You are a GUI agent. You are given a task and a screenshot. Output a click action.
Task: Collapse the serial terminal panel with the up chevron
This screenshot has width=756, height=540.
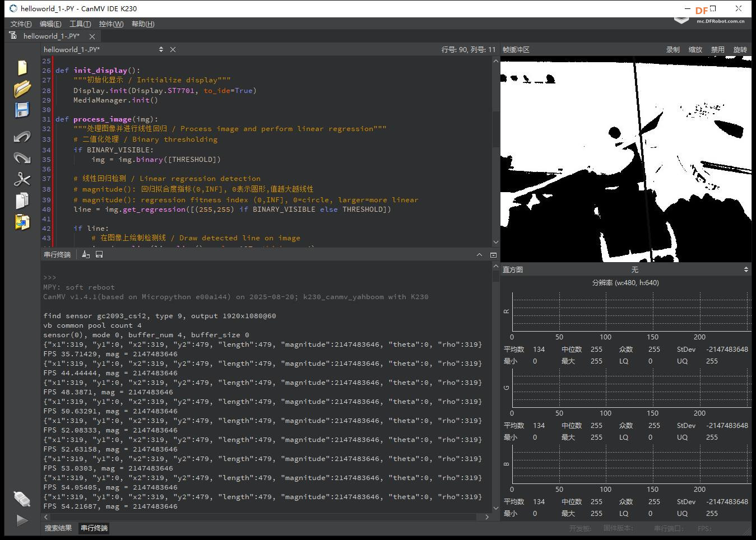tap(479, 255)
